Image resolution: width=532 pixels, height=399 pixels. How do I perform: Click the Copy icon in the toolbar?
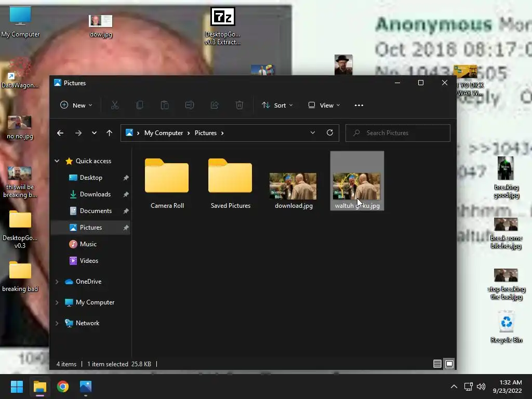[139, 105]
